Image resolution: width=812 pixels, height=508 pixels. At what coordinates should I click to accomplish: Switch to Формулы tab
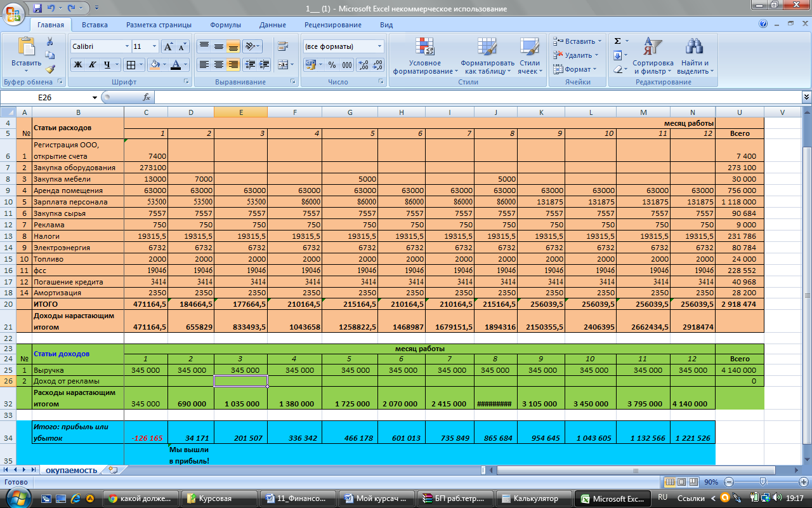click(x=225, y=25)
